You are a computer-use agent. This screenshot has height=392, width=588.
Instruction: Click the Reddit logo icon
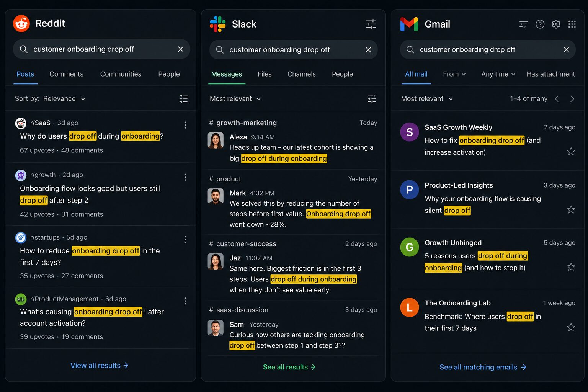pyautogui.click(x=21, y=23)
